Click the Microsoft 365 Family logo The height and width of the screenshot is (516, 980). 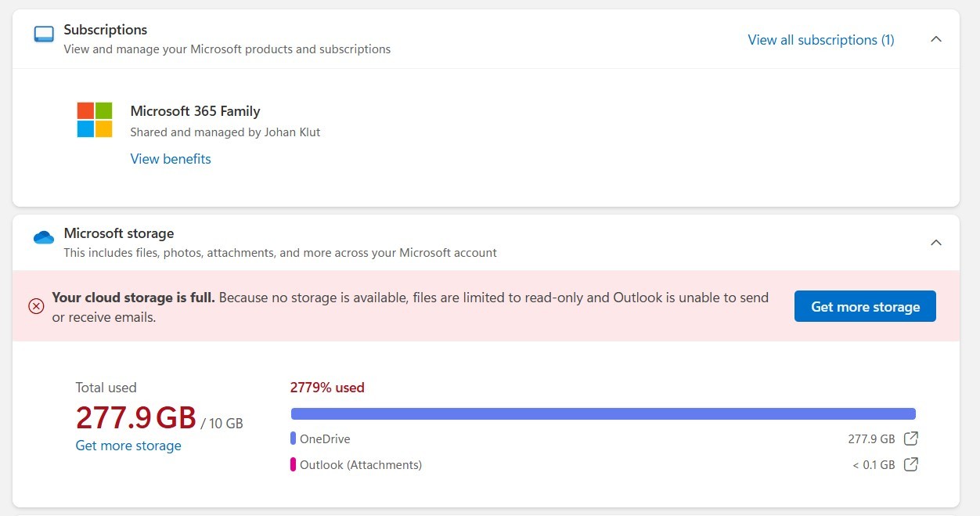click(95, 120)
